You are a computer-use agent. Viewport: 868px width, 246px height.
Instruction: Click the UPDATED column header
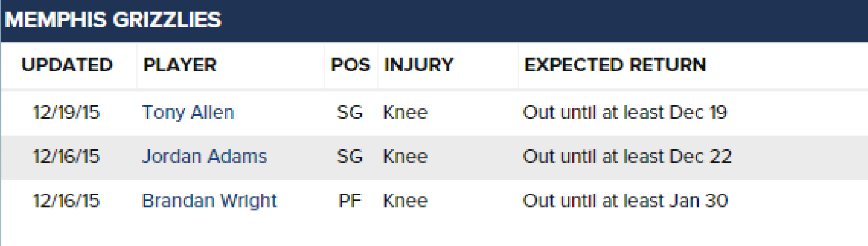(67, 65)
